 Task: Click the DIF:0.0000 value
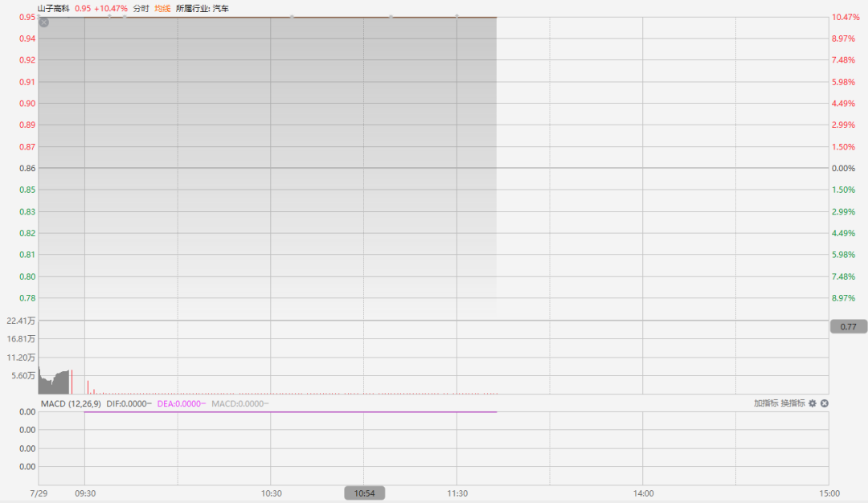point(129,404)
